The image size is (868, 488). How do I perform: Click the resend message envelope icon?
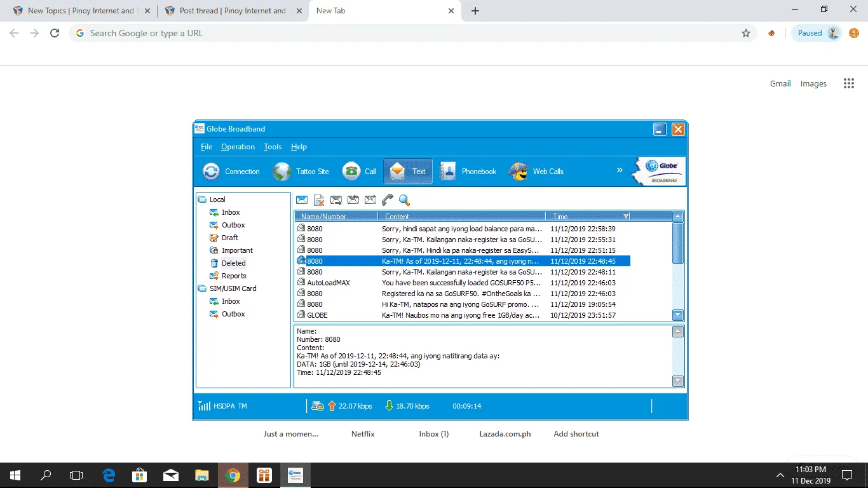pyautogui.click(x=370, y=200)
